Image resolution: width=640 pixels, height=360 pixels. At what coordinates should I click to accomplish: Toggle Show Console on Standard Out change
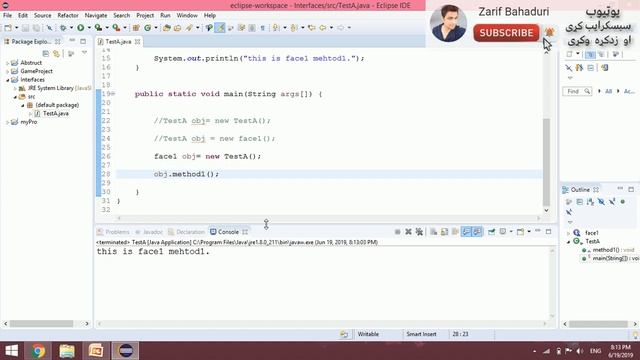(x=466, y=232)
